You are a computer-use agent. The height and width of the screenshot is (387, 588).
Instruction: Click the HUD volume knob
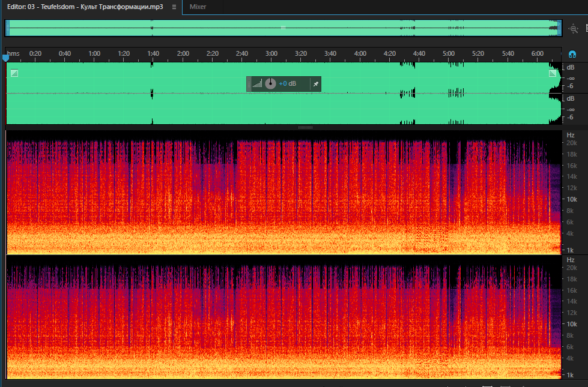coord(270,83)
